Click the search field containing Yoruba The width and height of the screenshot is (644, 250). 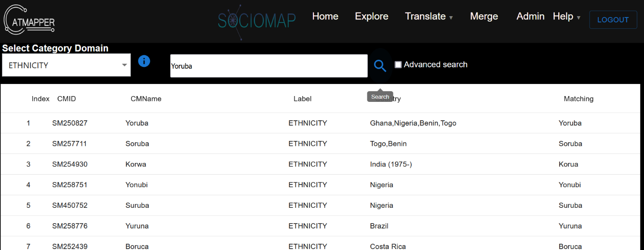(269, 66)
